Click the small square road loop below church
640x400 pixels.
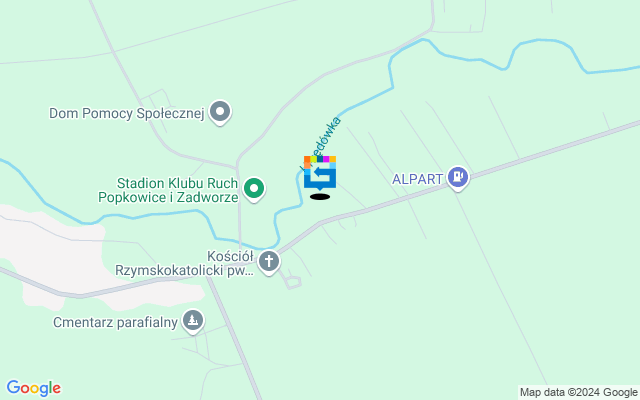[x=294, y=282]
